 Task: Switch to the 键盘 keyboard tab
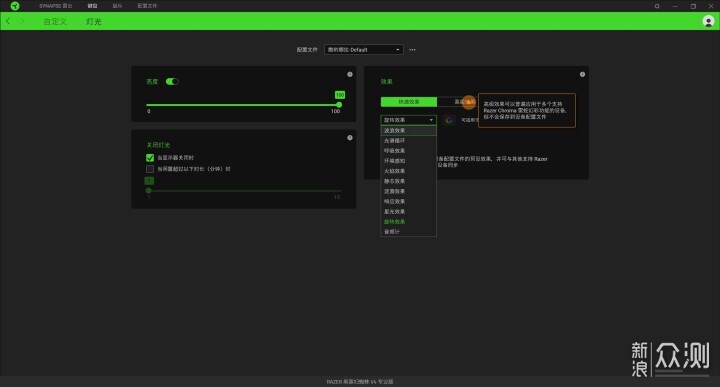(92, 6)
